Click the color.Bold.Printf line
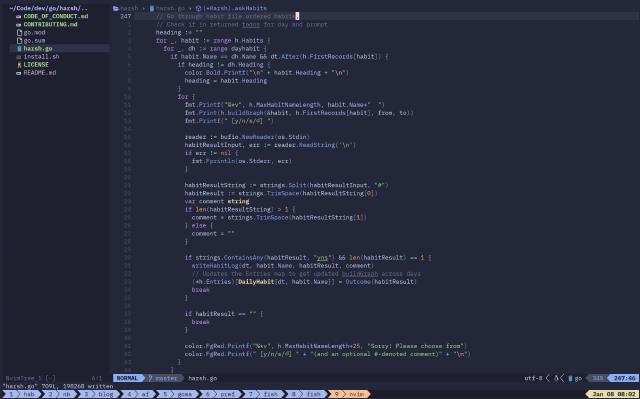640x399 pixels. click(267, 73)
